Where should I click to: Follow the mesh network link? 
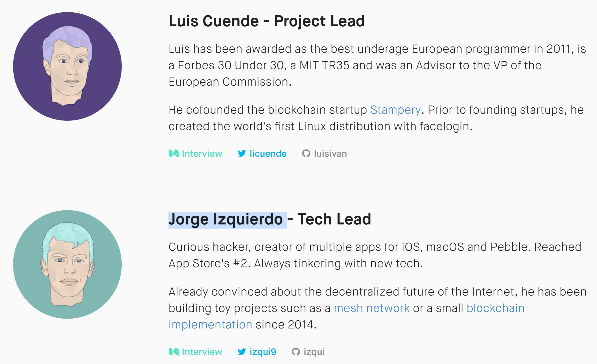point(372,308)
